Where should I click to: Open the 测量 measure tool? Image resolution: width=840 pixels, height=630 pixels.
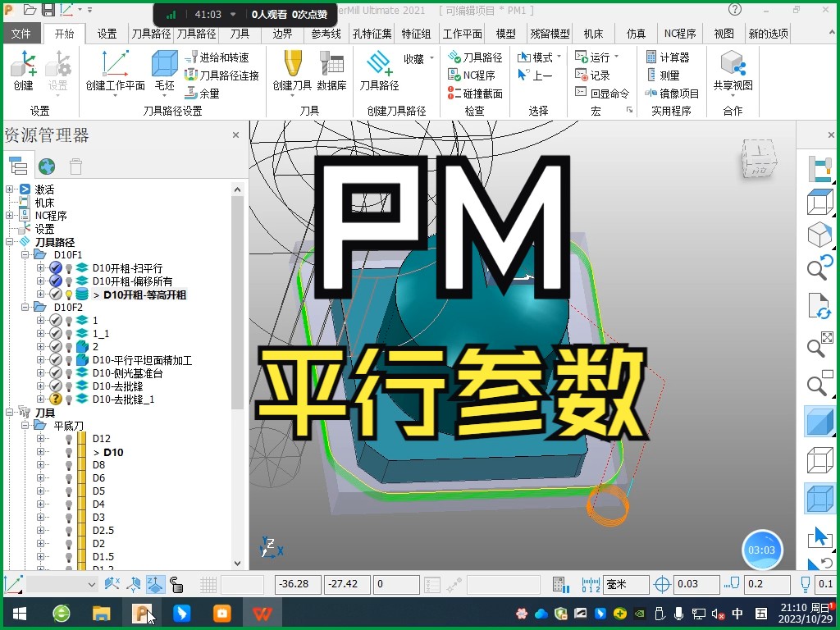click(663, 75)
